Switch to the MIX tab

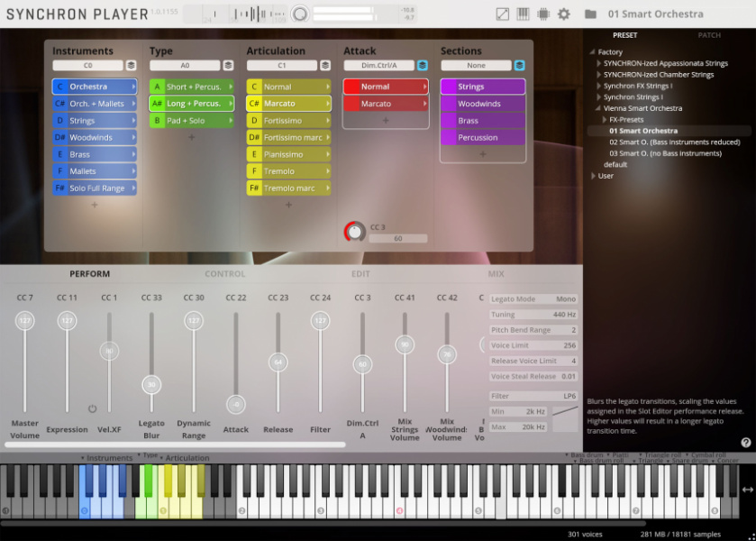pos(494,273)
